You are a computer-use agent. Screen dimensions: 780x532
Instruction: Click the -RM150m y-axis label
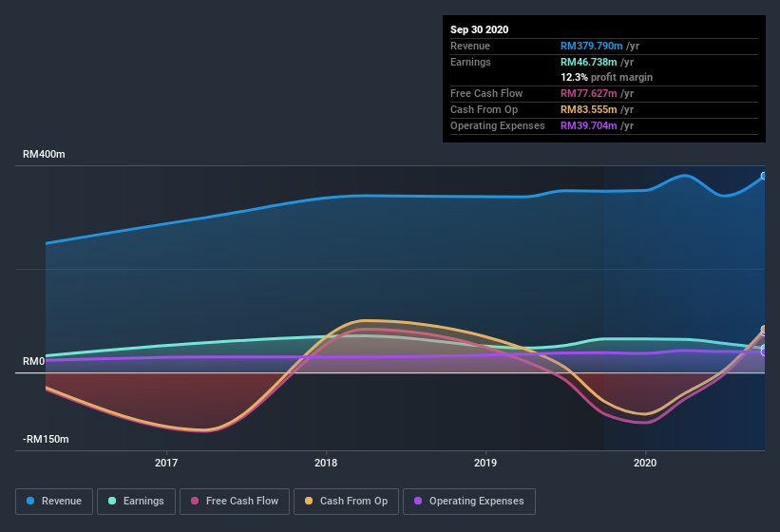pos(47,440)
